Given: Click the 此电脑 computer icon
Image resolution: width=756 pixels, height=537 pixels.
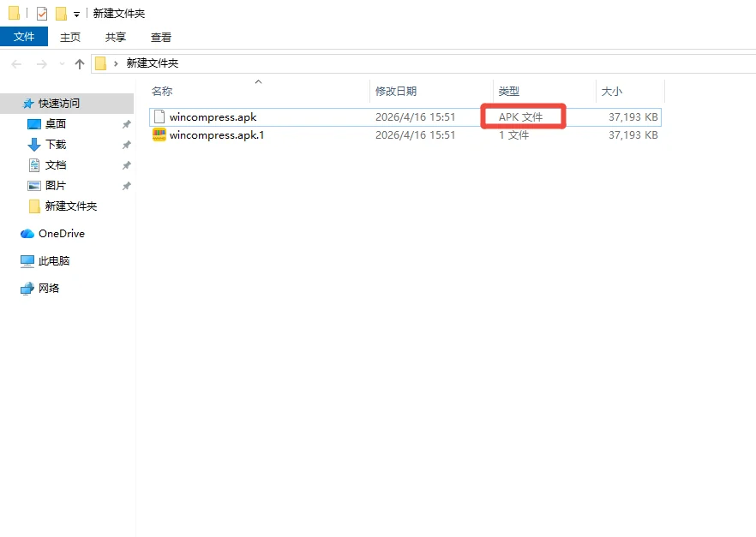Looking at the screenshot, I should (27, 261).
